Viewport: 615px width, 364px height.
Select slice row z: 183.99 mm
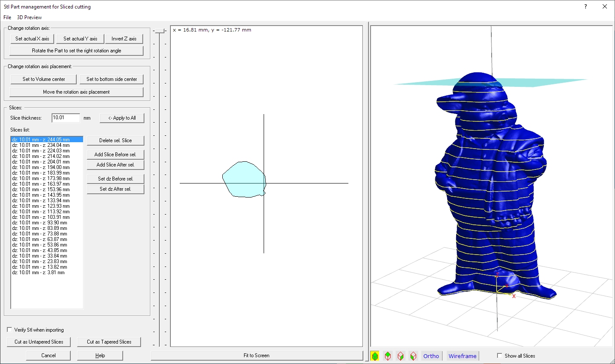(x=47, y=173)
